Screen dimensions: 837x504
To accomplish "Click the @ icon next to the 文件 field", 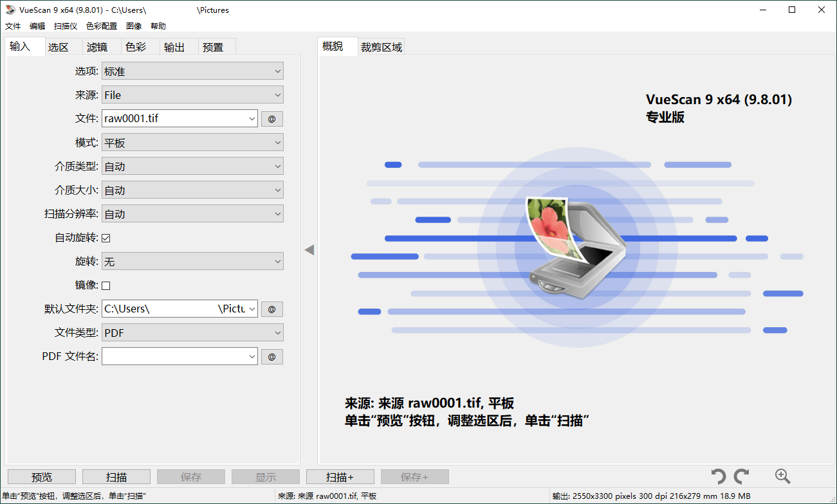I will (271, 118).
